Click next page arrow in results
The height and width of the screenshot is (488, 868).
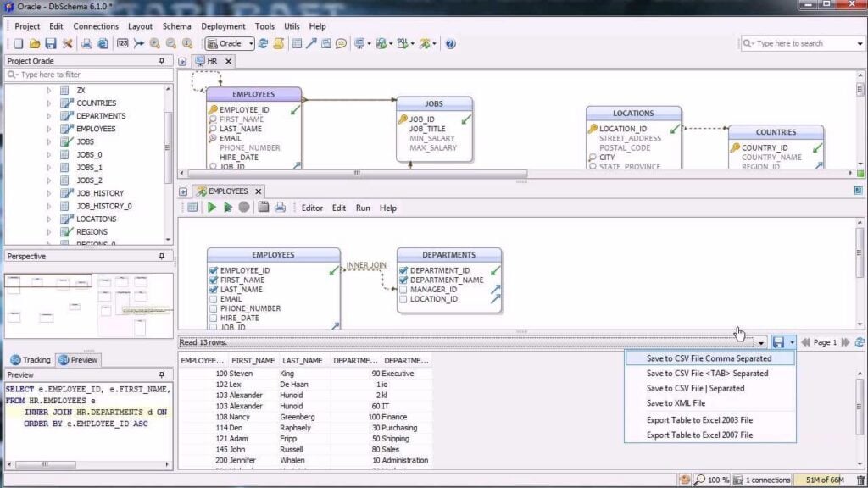coord(845,342)
